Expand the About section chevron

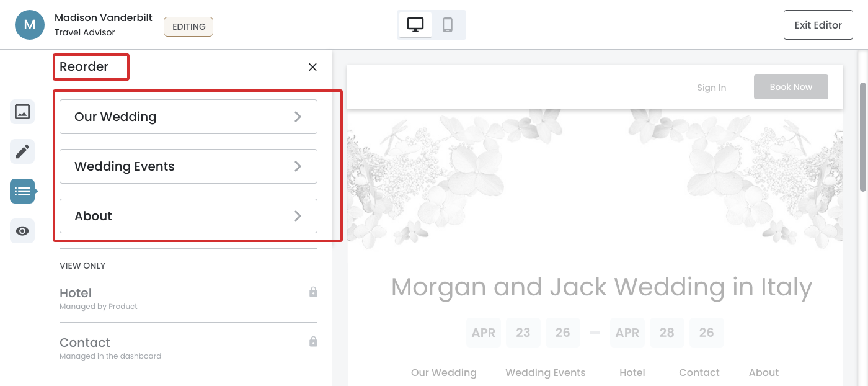tap(298, 216)
